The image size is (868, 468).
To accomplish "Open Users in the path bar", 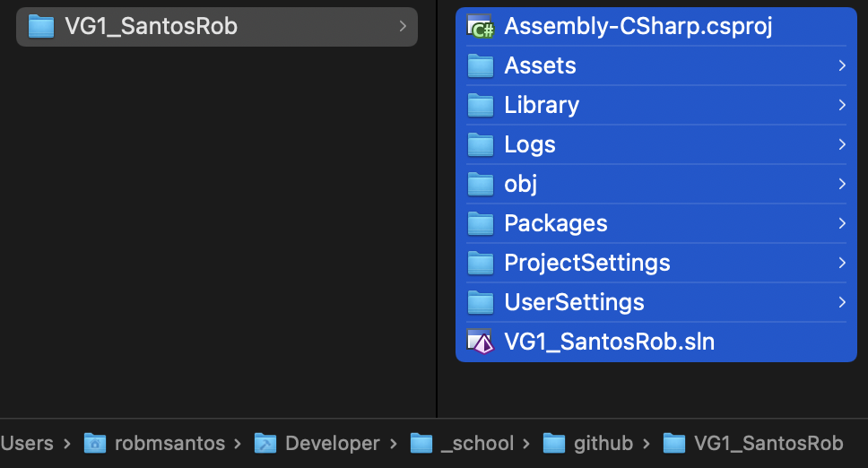I will click(26, 443).
